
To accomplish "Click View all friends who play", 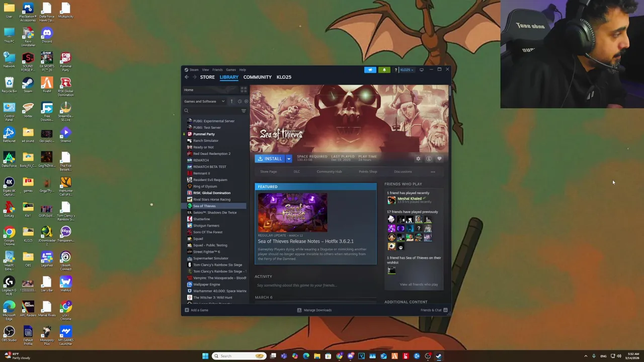I will pyautogui.click(x=419, y=285).
